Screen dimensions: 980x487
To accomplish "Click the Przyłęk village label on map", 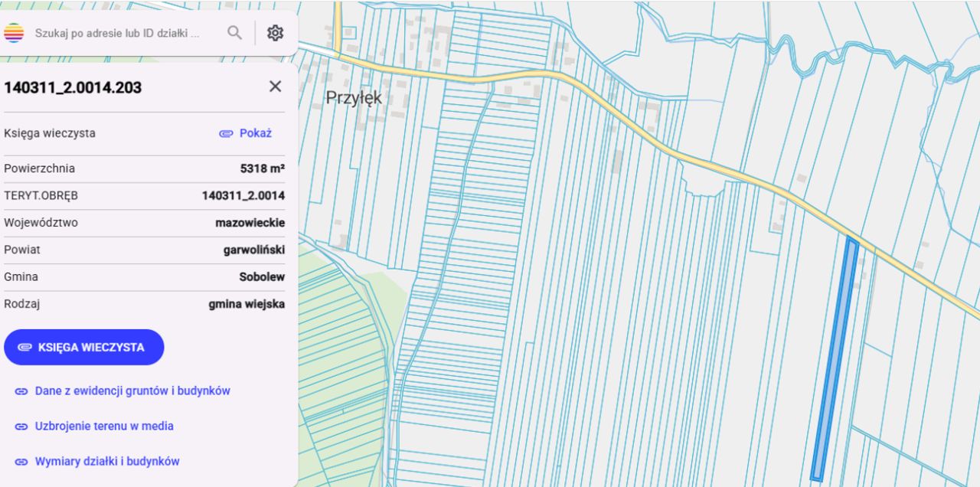I will pyautogui.click(x=354, y=98).
